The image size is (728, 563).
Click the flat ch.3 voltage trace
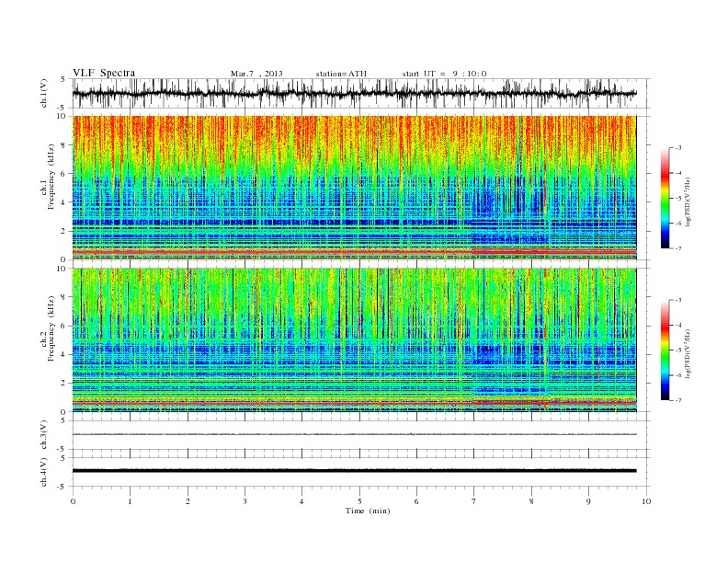pyautogui.click(x=354, y=434)
